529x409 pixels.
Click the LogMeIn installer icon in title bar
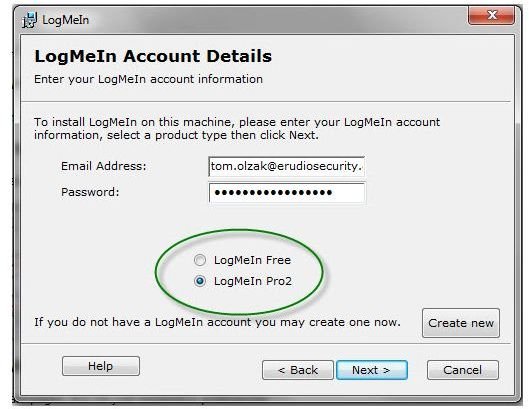click(30, 20)
